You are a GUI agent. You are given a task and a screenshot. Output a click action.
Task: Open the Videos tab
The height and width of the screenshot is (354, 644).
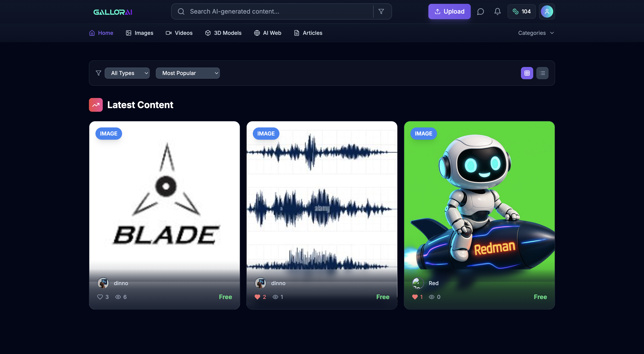179,33
